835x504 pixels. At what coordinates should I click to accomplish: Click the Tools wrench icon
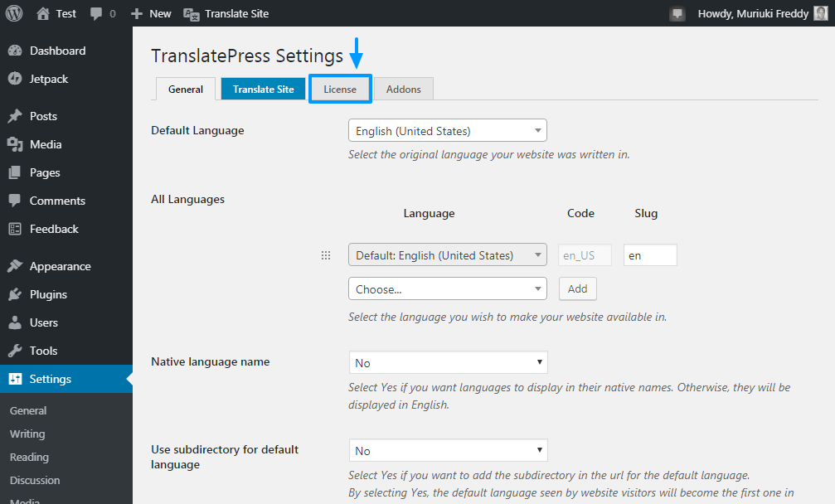(15, 351)
